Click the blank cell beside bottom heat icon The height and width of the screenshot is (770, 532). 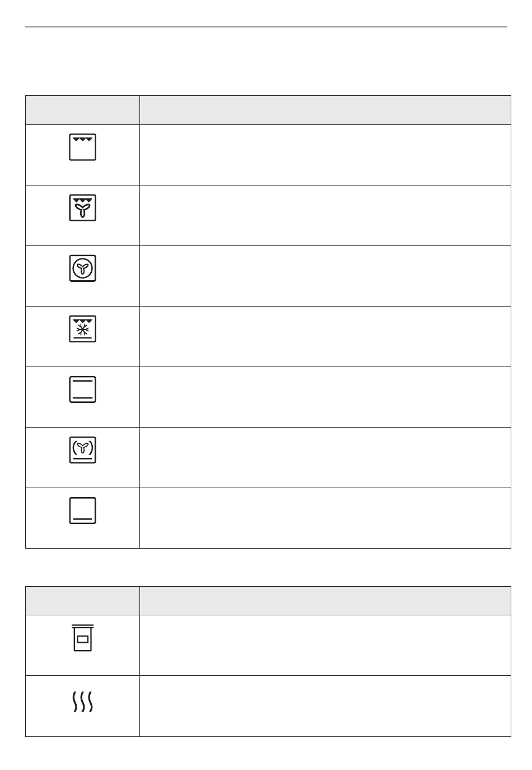(x=325, y=518)
